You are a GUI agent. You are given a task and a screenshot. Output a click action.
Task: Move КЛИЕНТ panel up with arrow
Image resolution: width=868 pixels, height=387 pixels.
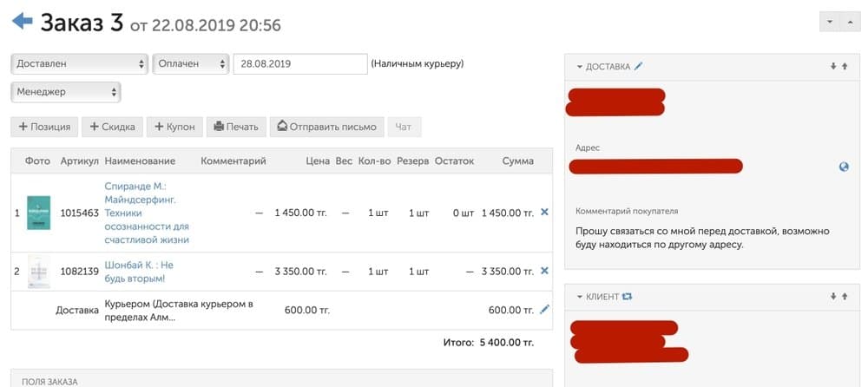845,297
